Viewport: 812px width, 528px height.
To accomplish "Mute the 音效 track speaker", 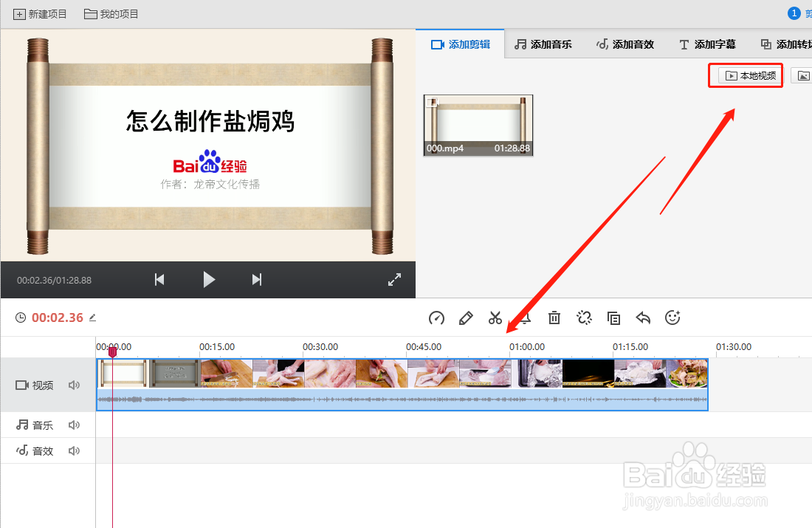I will (74, 450).
